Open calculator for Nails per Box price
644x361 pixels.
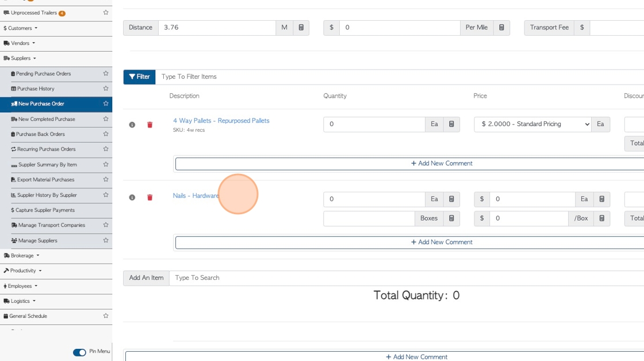pos(601,218)
